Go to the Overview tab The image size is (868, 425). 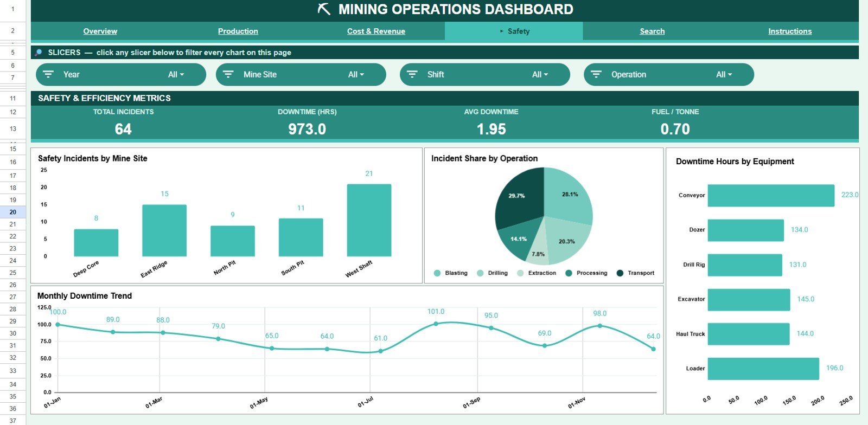coord(100,31)
